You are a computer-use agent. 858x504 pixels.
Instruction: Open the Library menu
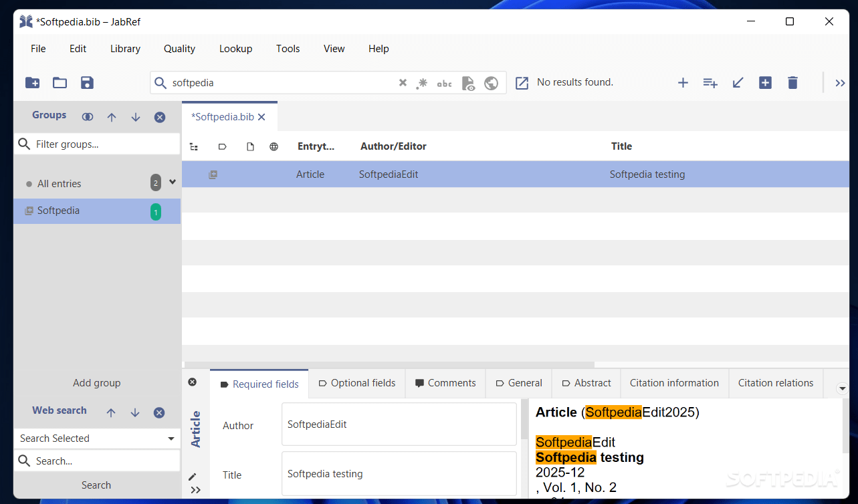pos(125,49)
